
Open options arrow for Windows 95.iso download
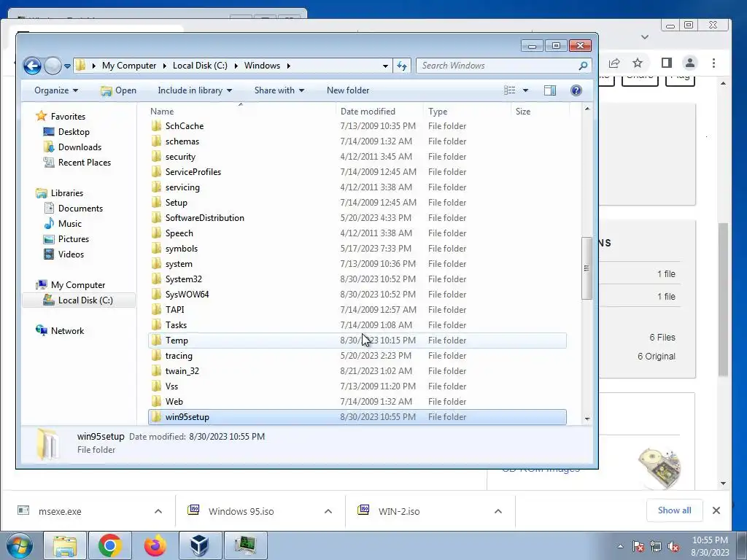click(x=328, y=511)
